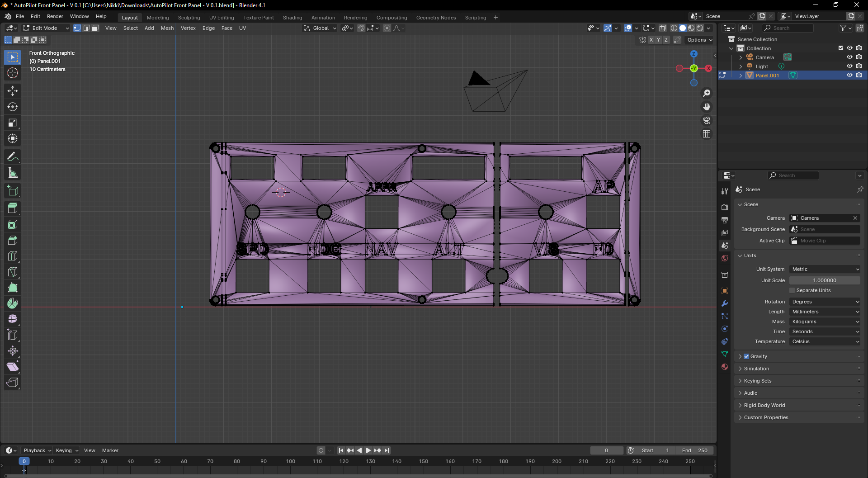Select the Rotate tool
This screenshot has width=868, height=478.
pyautogui.click(x=13, y=107)
